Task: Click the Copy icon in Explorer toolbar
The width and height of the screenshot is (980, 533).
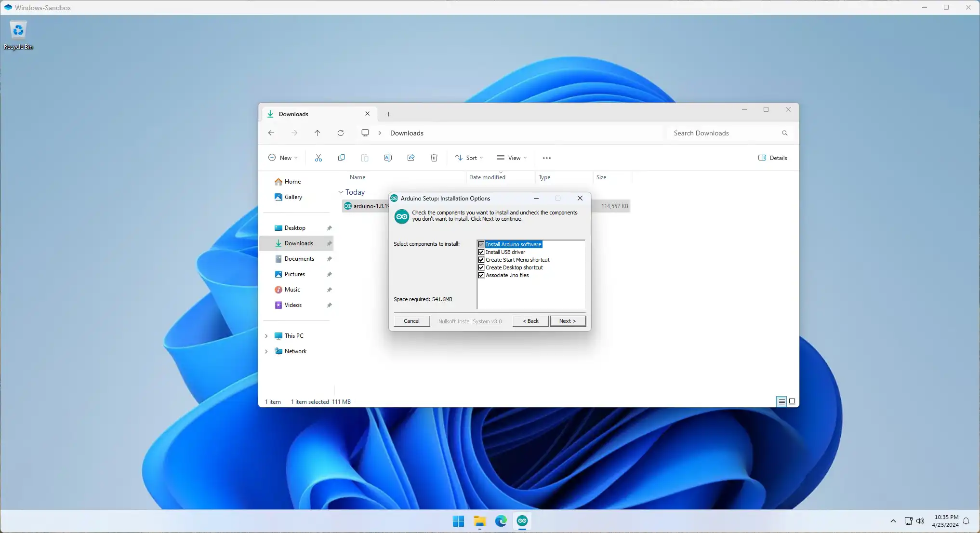Action: 341,158
